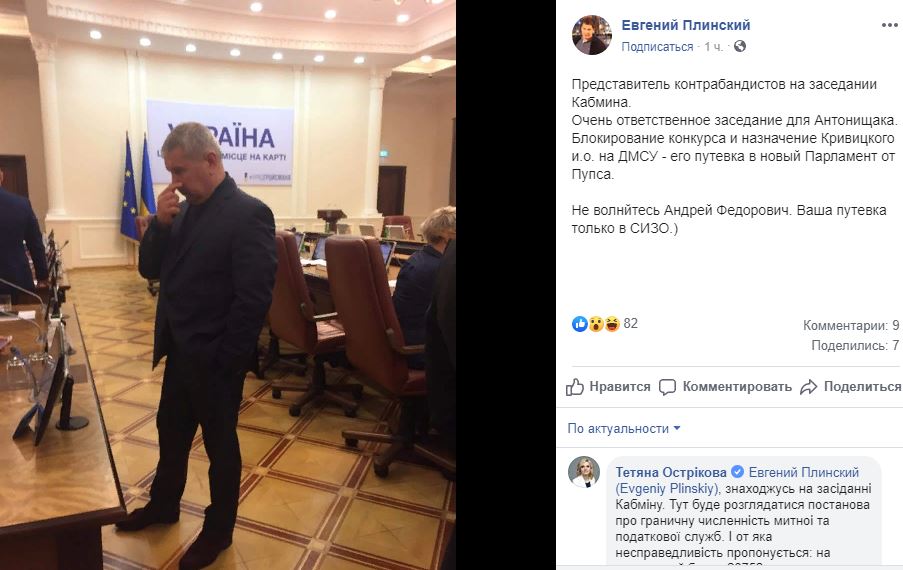Click Подписаться to follow the author
903x570 pixels.
[x=657, y=47]
